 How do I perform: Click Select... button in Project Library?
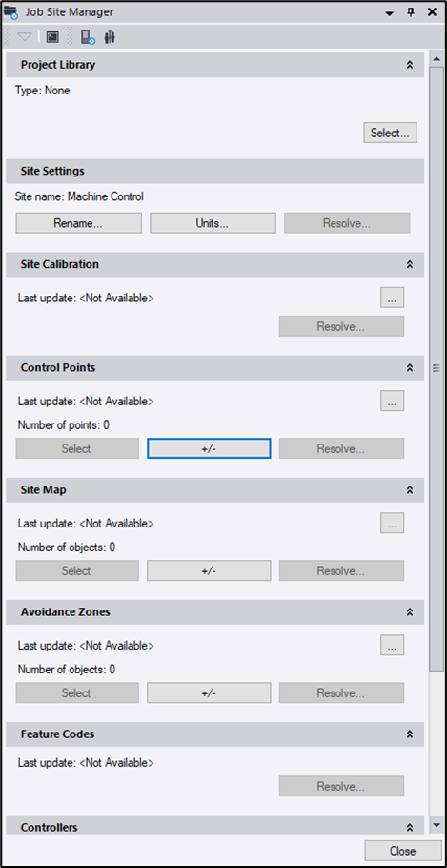(x=390, y=133)
